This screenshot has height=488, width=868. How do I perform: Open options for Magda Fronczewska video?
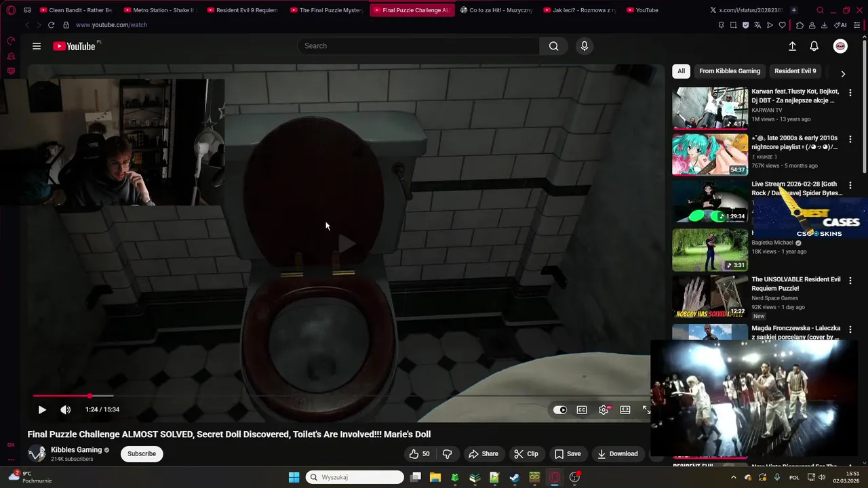(850, 330)
